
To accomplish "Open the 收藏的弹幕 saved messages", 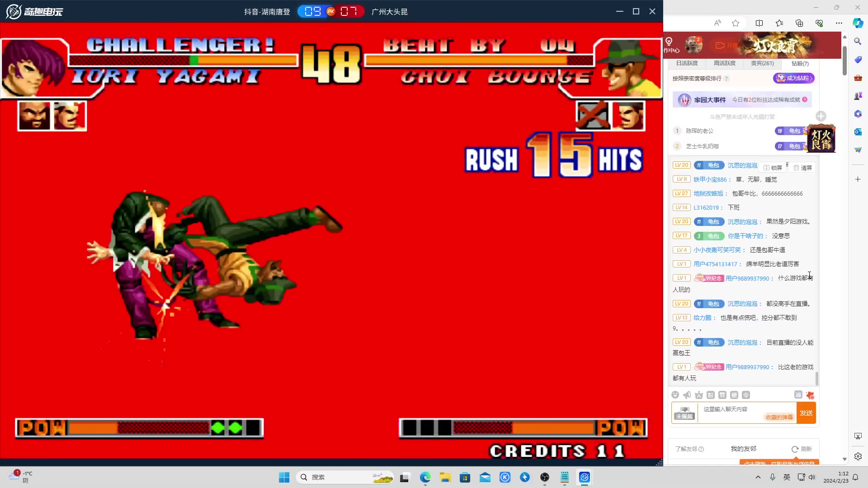I will 779,417.
